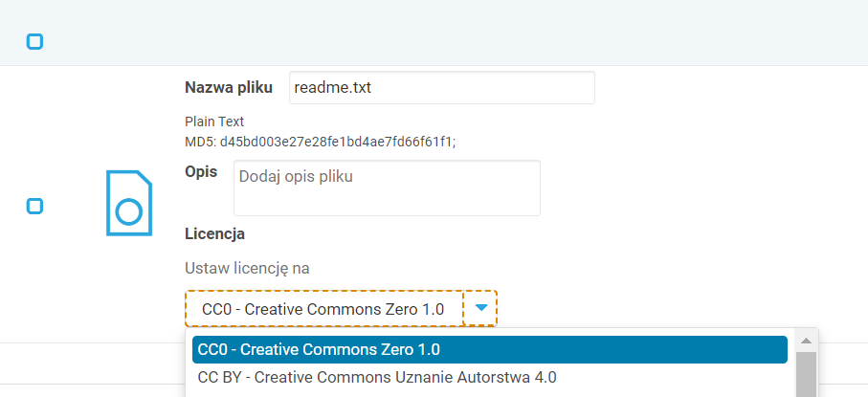Click the scrollbar up arrow in license list
868x397 pixels.
coord(806,341)
